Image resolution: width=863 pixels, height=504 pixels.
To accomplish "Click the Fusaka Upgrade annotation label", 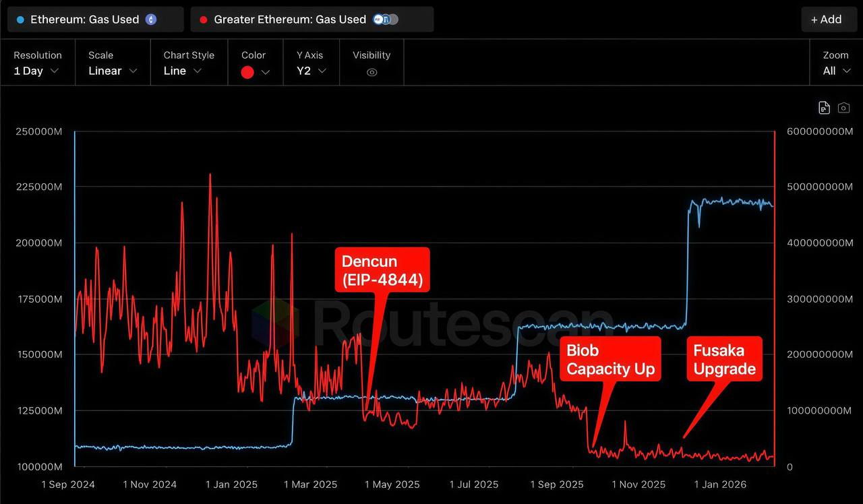I will coord(724,360).
